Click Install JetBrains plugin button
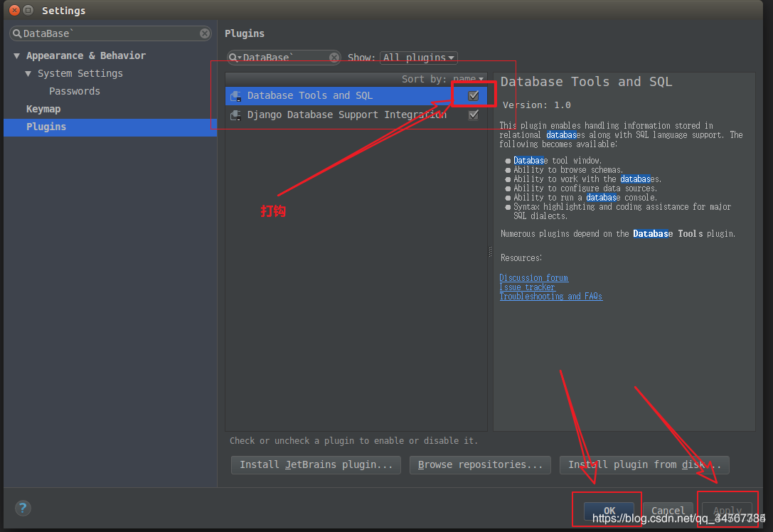This screenshot has width=773, height=532. pyautogui.click(x=316, y=465)
